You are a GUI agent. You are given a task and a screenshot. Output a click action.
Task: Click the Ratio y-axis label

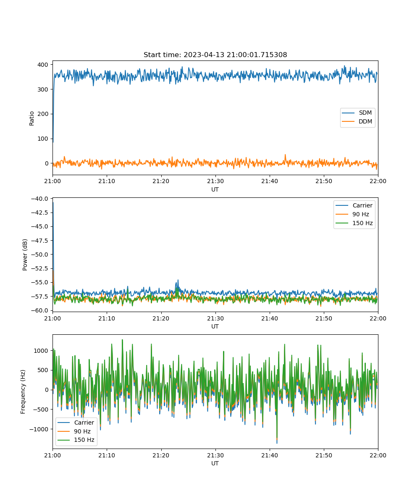[32, 118]
